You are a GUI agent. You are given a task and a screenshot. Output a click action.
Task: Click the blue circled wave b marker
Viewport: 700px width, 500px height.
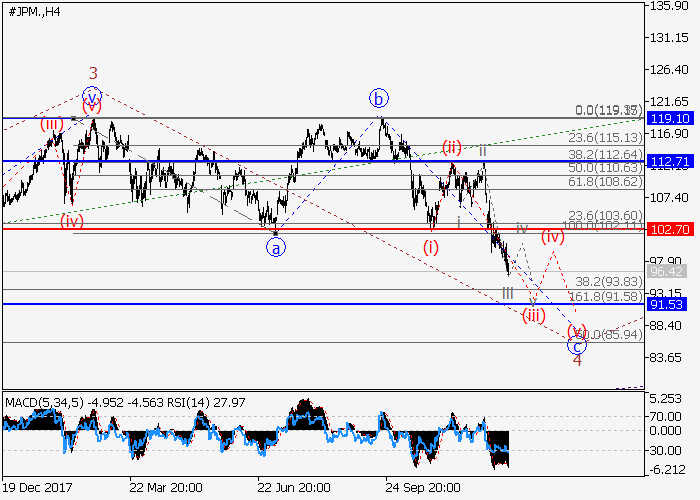pyautogui.click(x=378, y=98)
